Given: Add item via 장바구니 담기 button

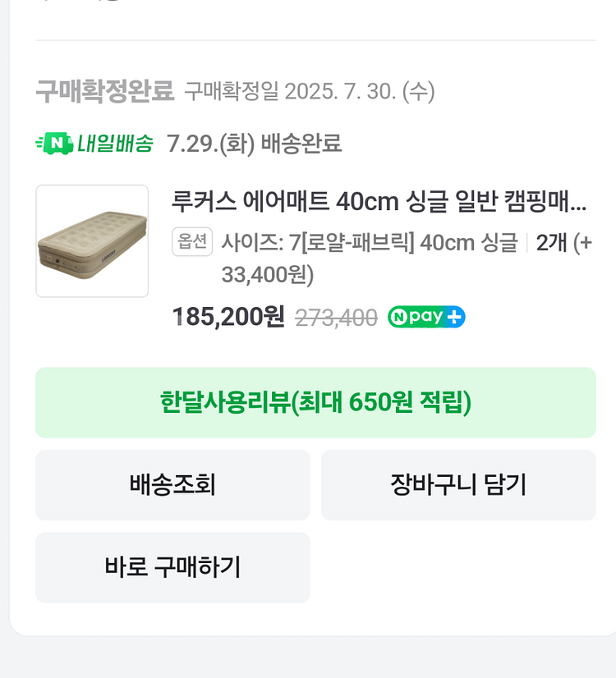Looking at the screenshot, I should (457, 485).
